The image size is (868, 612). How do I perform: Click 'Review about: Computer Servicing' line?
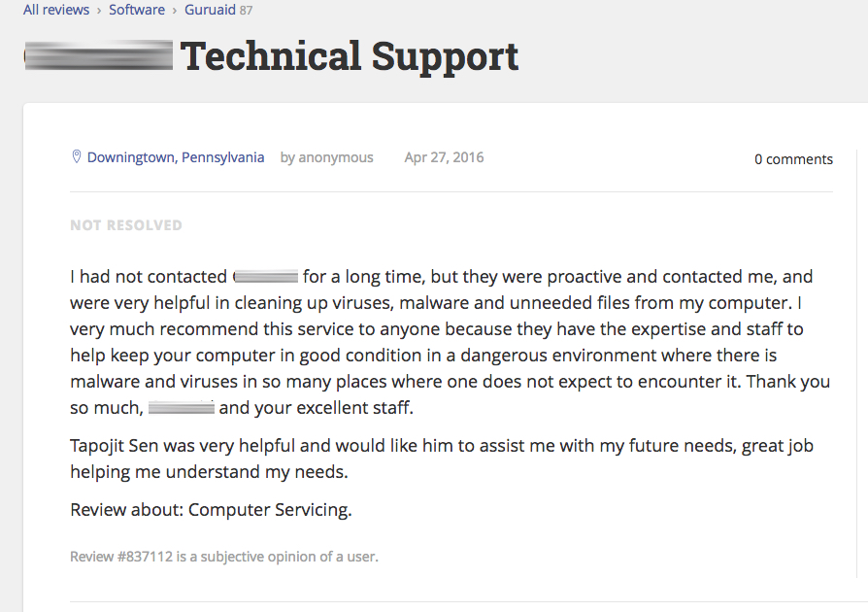point(211,510)
